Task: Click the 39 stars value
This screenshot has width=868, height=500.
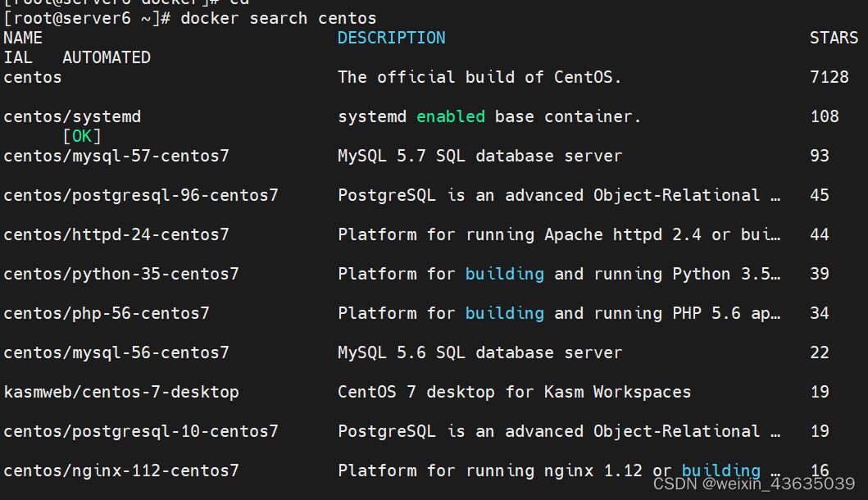Action: 820,274
